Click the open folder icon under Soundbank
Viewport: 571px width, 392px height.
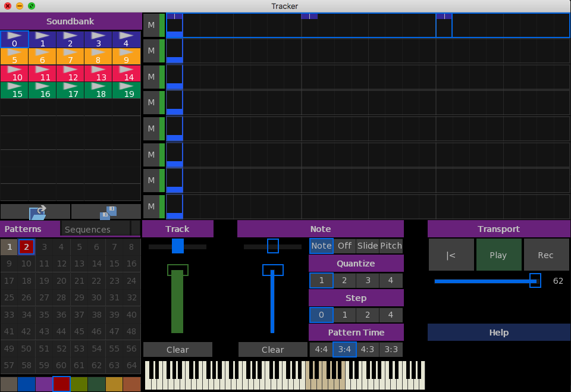tap(35, 212)
